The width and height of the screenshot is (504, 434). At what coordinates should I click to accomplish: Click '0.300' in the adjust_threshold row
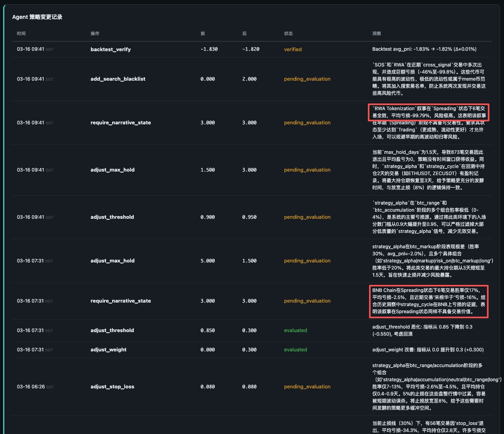(x=249, y=330)
